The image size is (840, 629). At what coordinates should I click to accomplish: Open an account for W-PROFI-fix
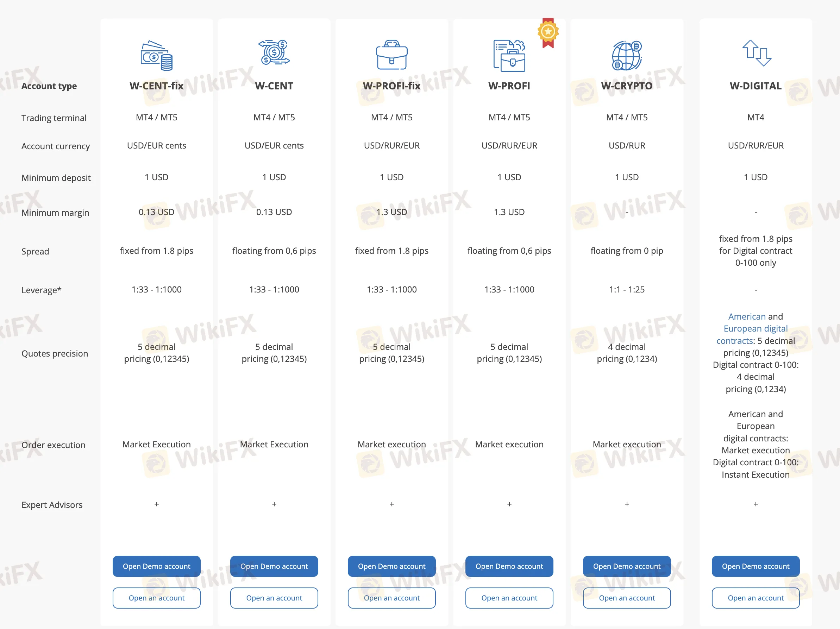pyautogui.click(x=391, y=598)
